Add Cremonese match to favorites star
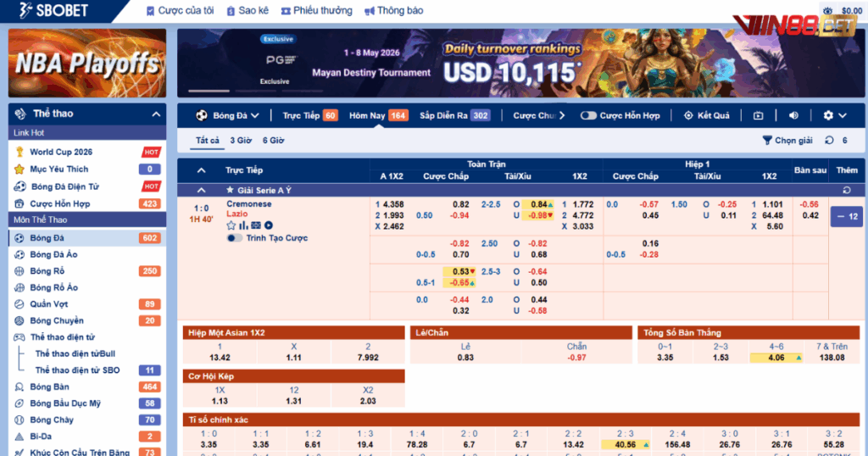 tap(231, 225)
